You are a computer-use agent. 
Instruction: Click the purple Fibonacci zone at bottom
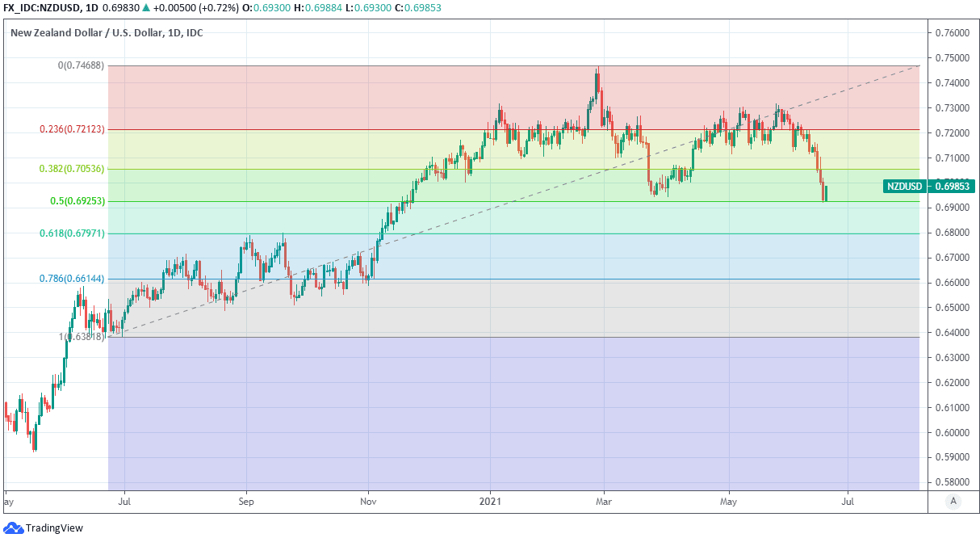(x=484, y=412)
